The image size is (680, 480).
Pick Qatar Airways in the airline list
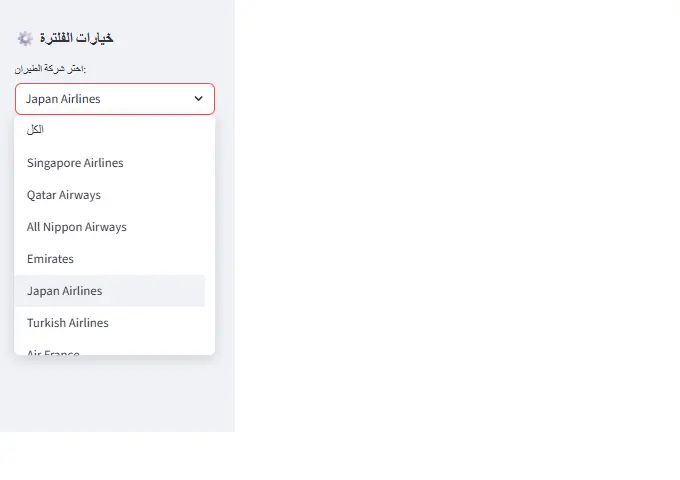click(x=64, y=195)
